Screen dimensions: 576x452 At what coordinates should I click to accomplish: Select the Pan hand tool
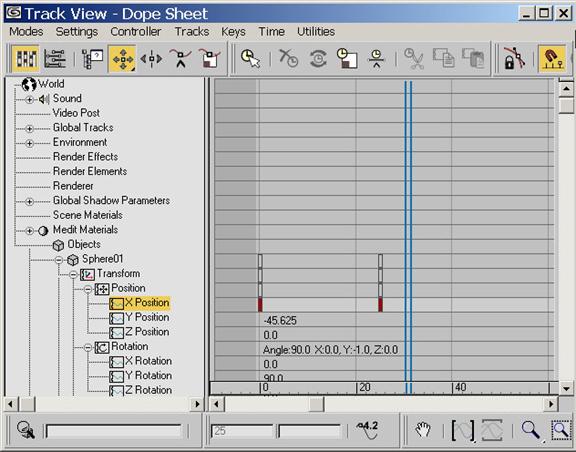coord(422,429)
